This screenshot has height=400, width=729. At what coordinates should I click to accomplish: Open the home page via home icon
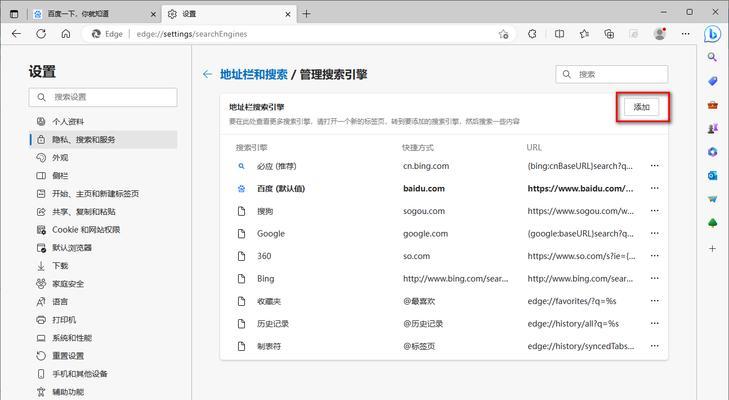click(x=66, y=33)
